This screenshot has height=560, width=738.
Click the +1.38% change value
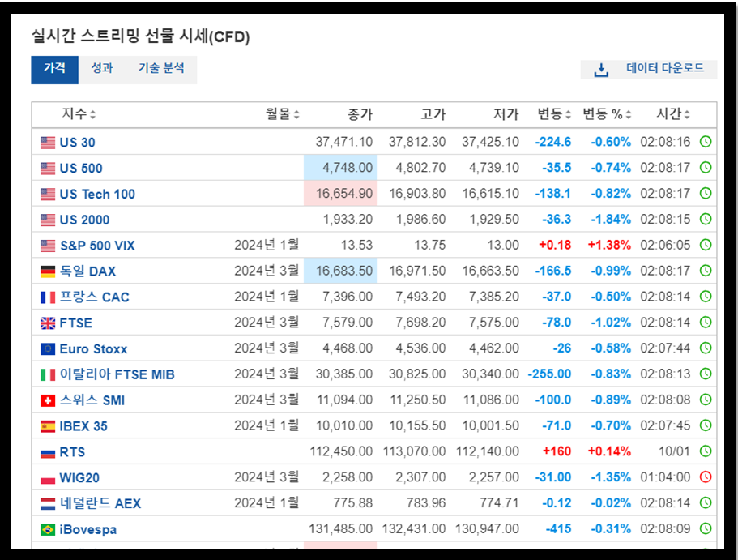pos(609,245)
